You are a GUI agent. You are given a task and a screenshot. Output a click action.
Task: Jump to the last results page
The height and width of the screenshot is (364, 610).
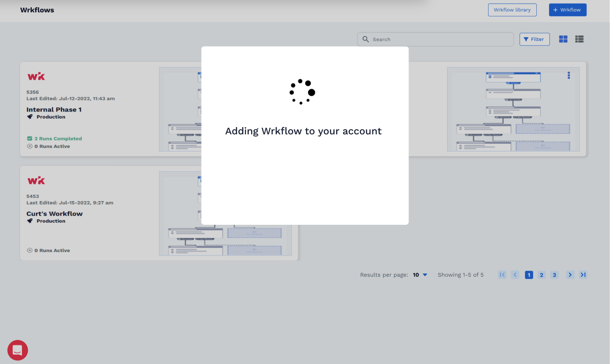583,275
